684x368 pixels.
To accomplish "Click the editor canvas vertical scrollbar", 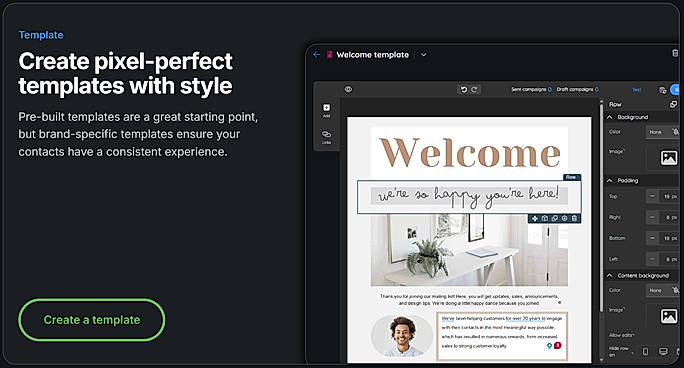I will 602,209.
